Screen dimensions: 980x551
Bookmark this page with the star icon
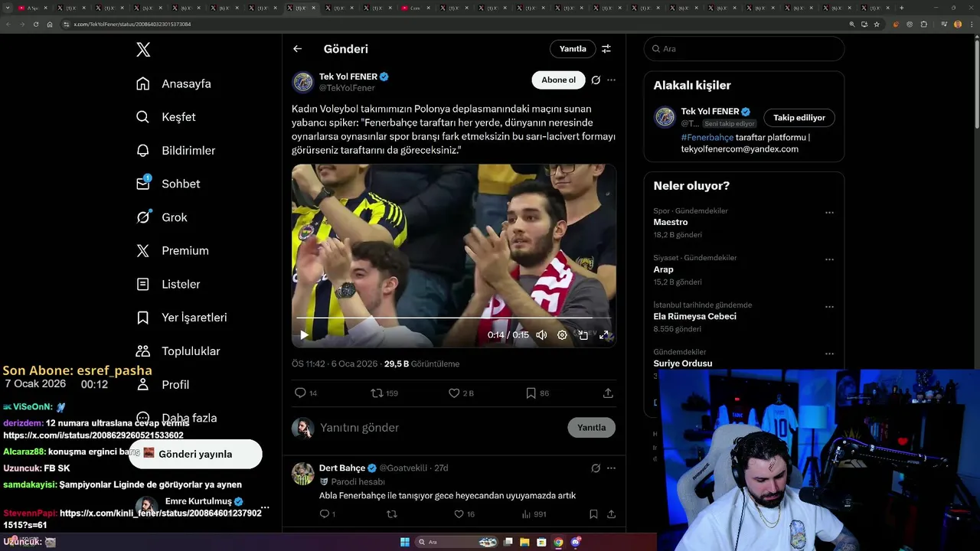tap(877, 24)
